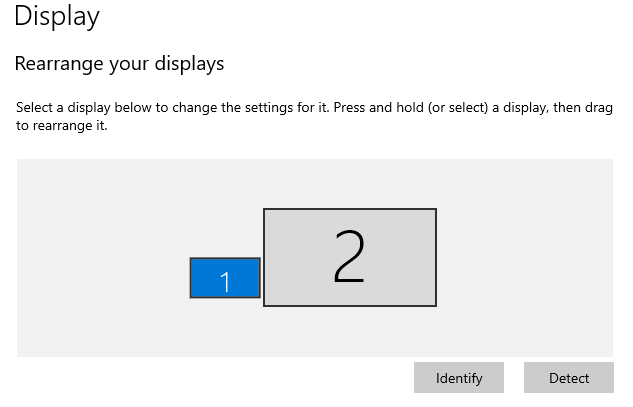Click empty canvas area above display 1
633x407 pixels.
[x=224, y=220]
